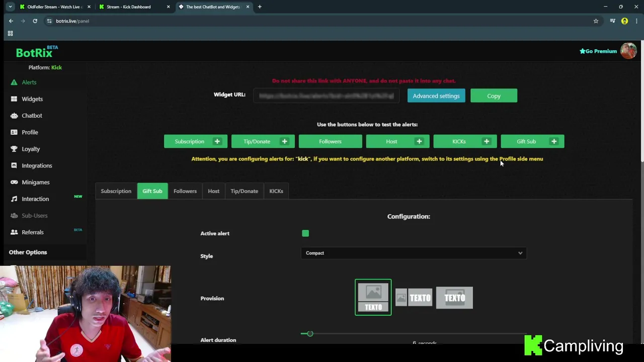The image size is (644, 362).
Task: Click the user avatar in BotRix header
Action: (x=628, y=51)
